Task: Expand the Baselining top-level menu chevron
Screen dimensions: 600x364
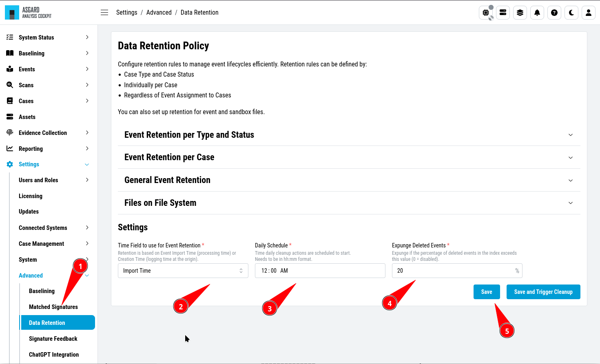Action: (x=87, y=53)
